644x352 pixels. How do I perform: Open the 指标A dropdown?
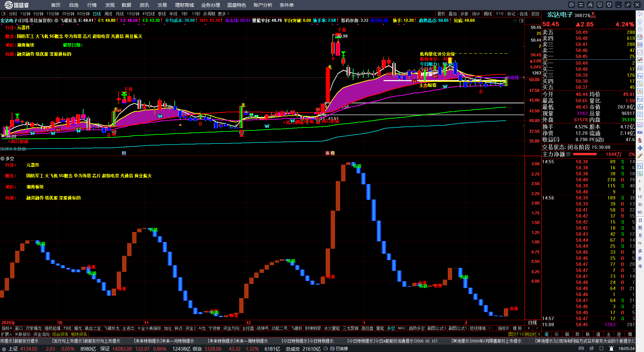tap(7, 328)
